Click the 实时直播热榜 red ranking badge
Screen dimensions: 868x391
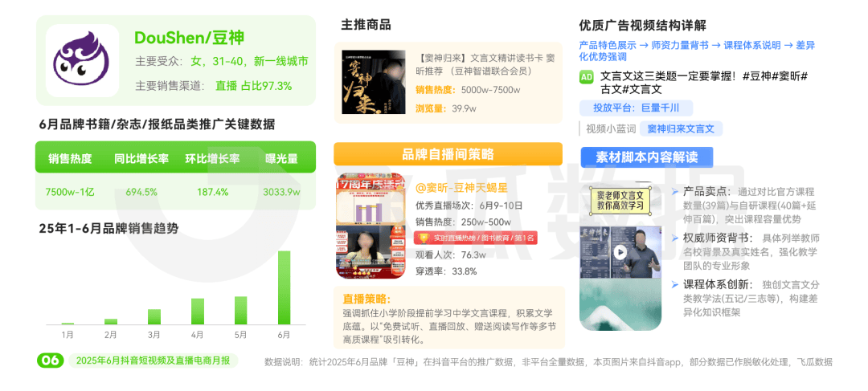[476, 238]
